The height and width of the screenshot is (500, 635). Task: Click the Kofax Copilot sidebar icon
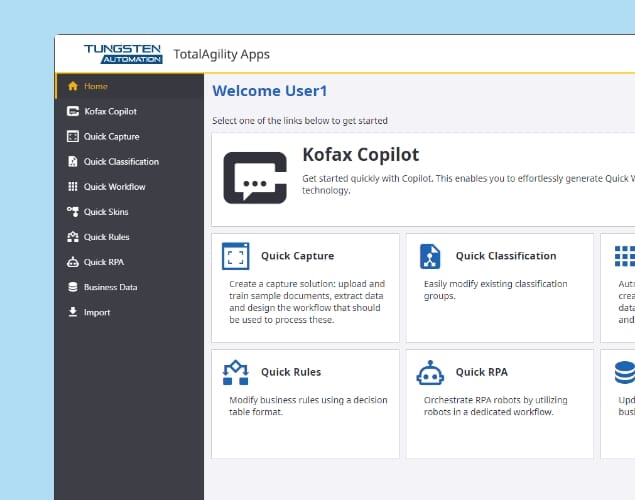point(73,111)
